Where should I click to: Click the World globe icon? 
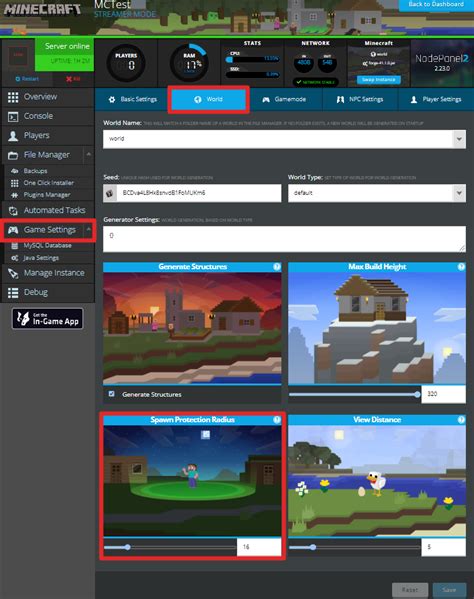[x=197, y=100]
